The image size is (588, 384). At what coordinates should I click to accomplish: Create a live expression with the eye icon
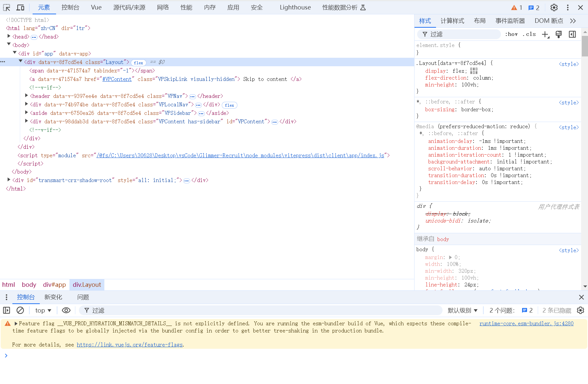pos(66,310)
